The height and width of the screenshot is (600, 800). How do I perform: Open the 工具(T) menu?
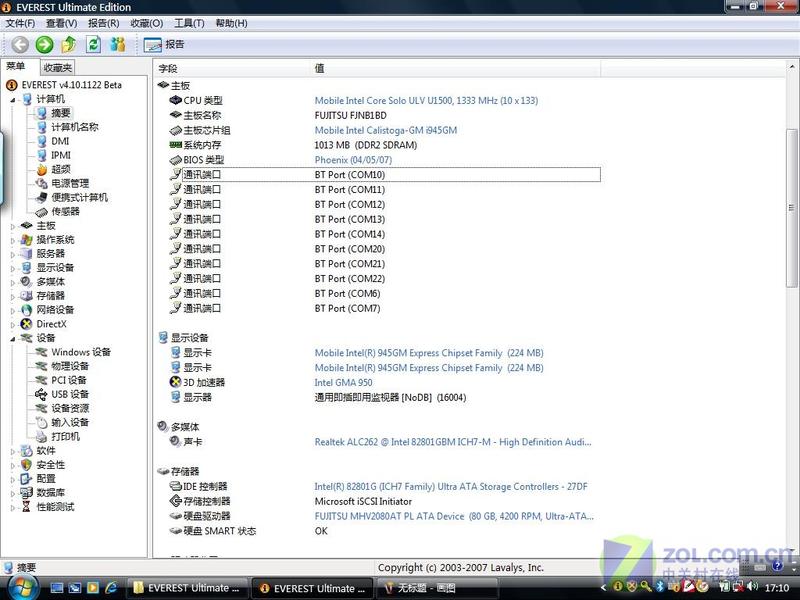[189, 23]
